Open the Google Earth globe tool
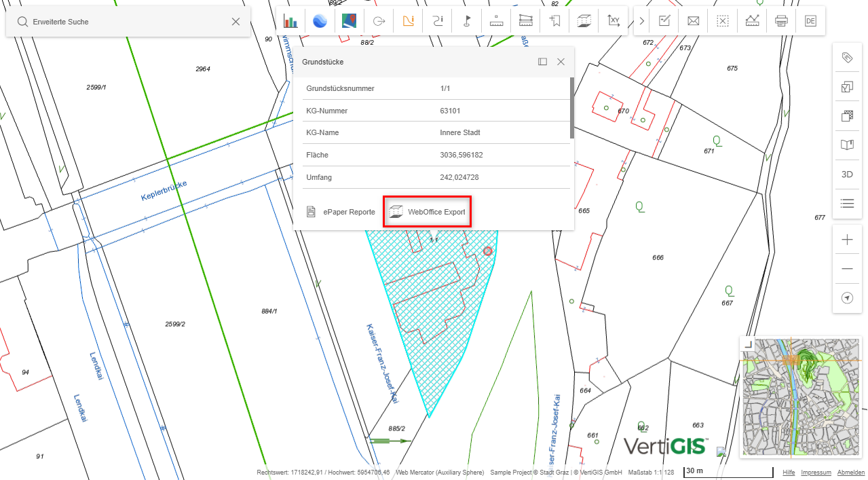The height and width of the screenshot is (480, 868). [320, 20]
